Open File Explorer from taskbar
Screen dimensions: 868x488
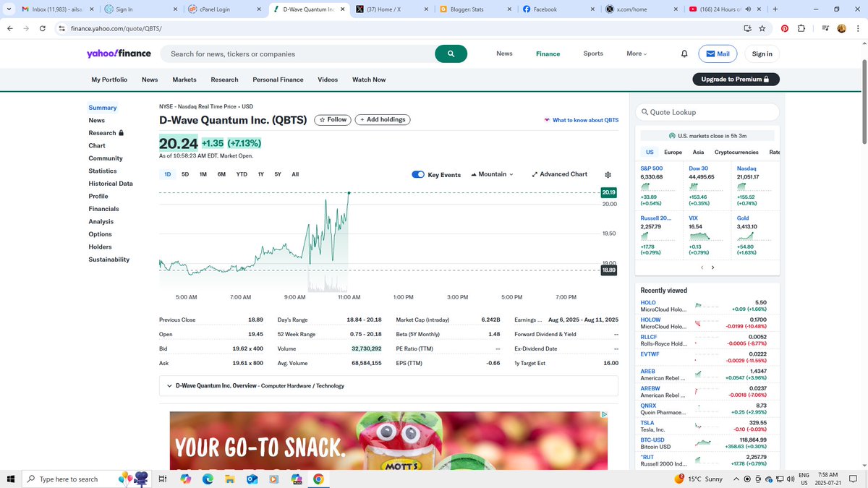[x=229, y=479]
